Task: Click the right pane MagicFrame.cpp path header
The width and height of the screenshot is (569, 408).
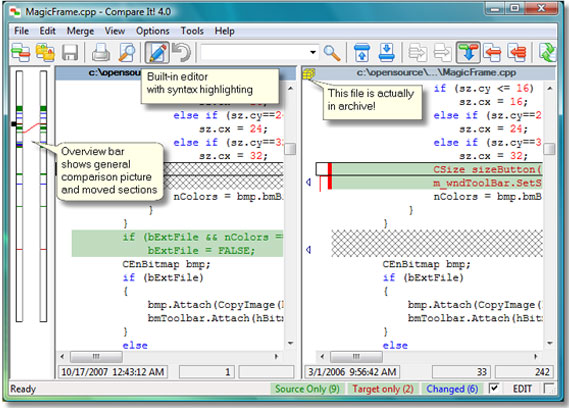Action: [x=436, y=73]
